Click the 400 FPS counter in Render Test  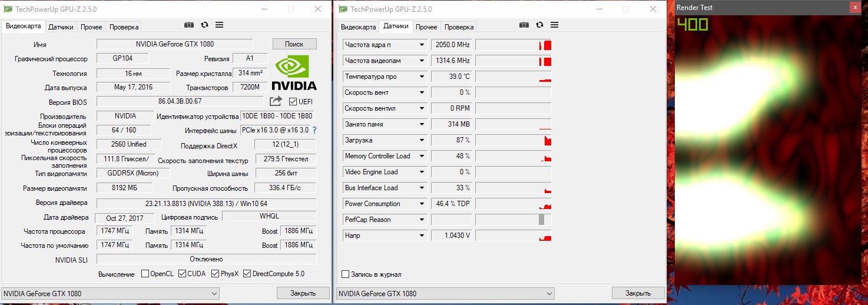(x=693, y=24)
